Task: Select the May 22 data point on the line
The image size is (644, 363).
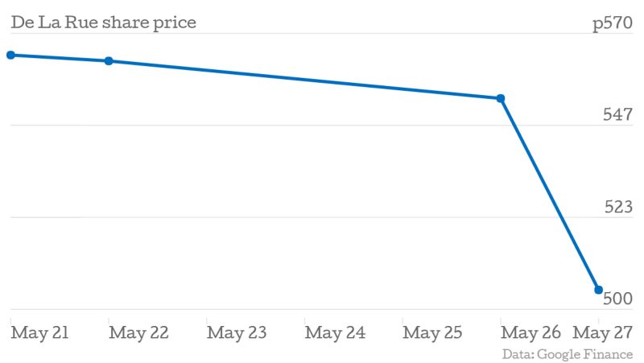Action: [x=109, y=61]
